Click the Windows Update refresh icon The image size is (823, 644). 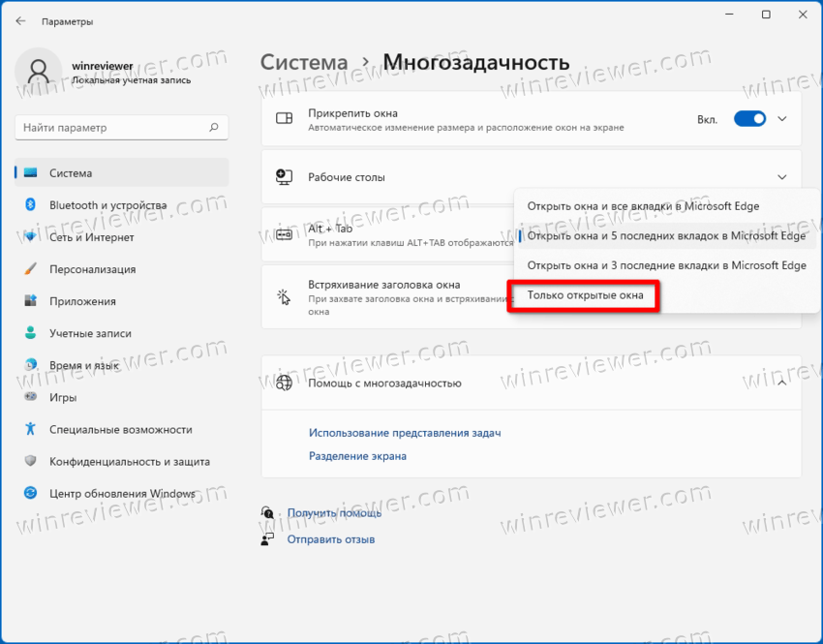click(x=30, y=493)
